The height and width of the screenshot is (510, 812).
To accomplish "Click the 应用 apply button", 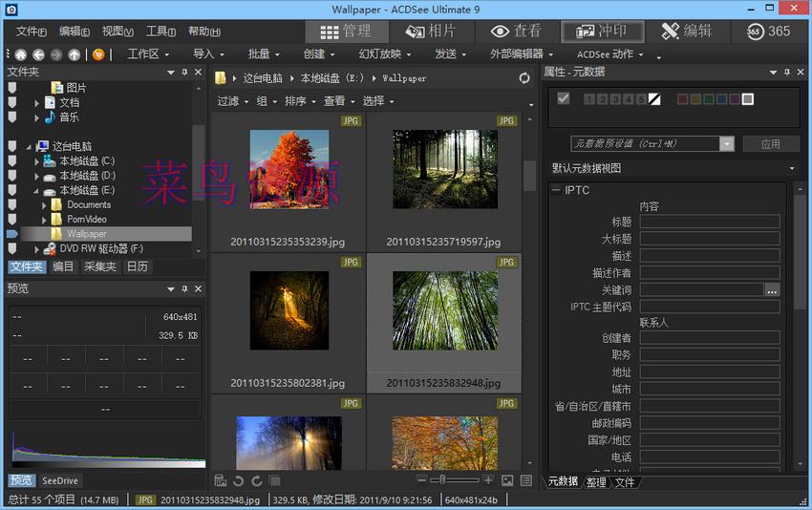I will 771,144.
